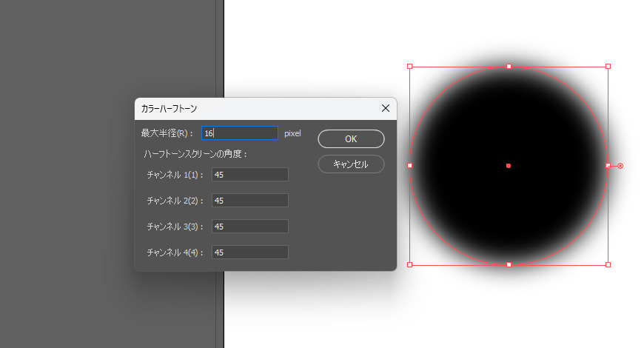644x348 pixels.
Task: Click the bottom-right bounding box handle
Action: 608,264
